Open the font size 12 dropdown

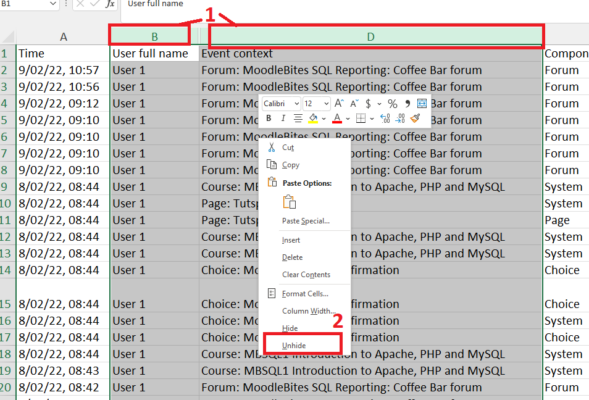click(x=326, y=104)
